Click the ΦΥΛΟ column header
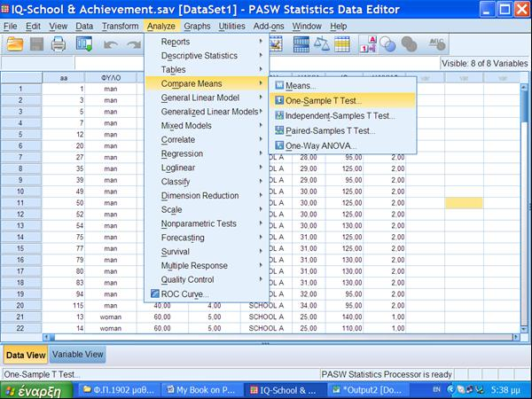Screen dimensions: 532x399 [111, 78]
